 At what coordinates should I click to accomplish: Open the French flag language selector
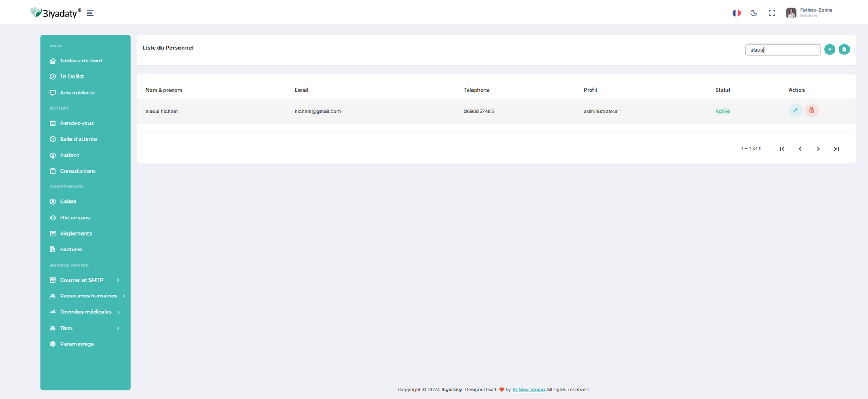[x=736, y=13]
